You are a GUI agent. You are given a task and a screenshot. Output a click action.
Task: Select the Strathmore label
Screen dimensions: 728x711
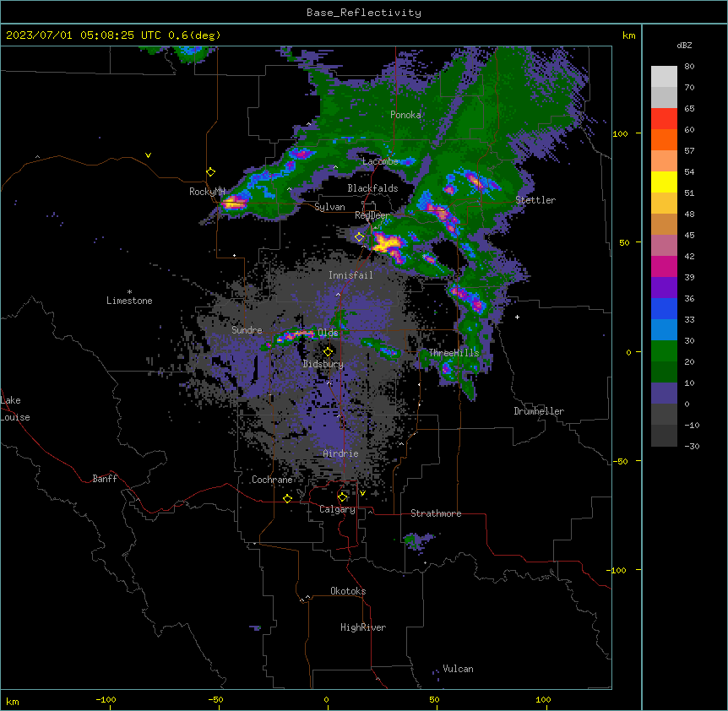point(436,513)
